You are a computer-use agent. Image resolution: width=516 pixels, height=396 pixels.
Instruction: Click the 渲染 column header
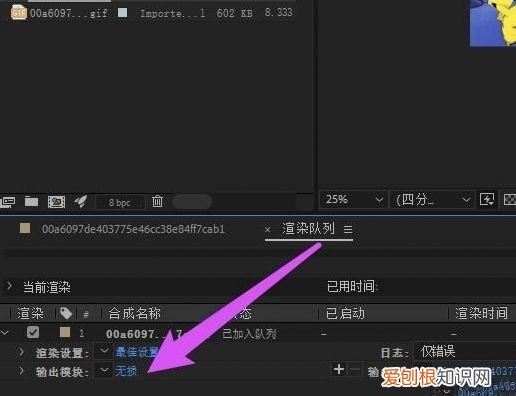[30, 313]
